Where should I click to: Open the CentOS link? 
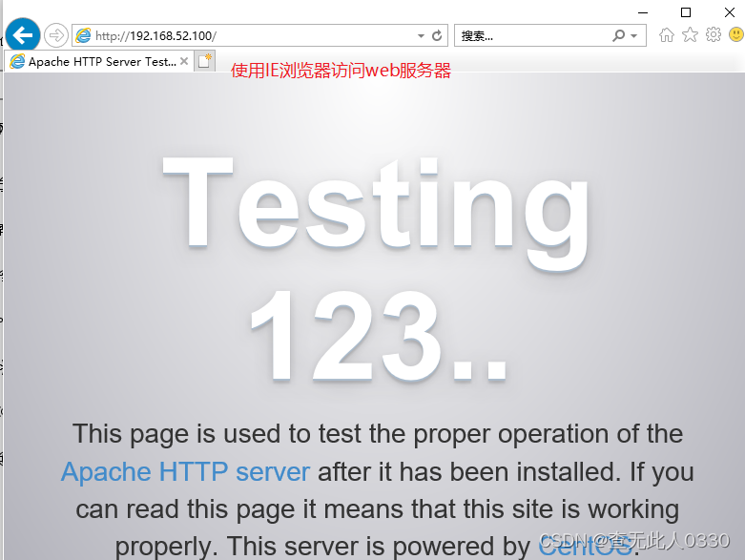[x=586, y=547]
